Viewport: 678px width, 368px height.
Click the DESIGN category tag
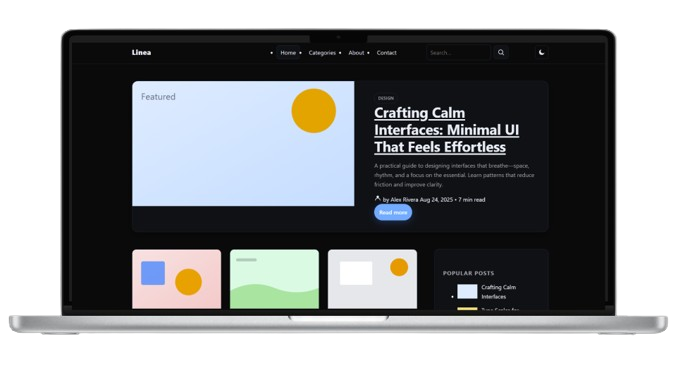(386, 98)
